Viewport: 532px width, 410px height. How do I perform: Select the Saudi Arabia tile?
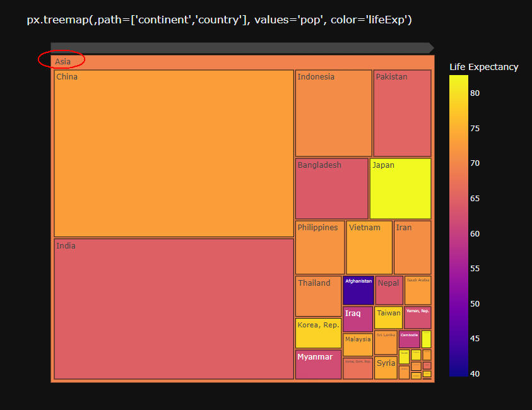418,290
